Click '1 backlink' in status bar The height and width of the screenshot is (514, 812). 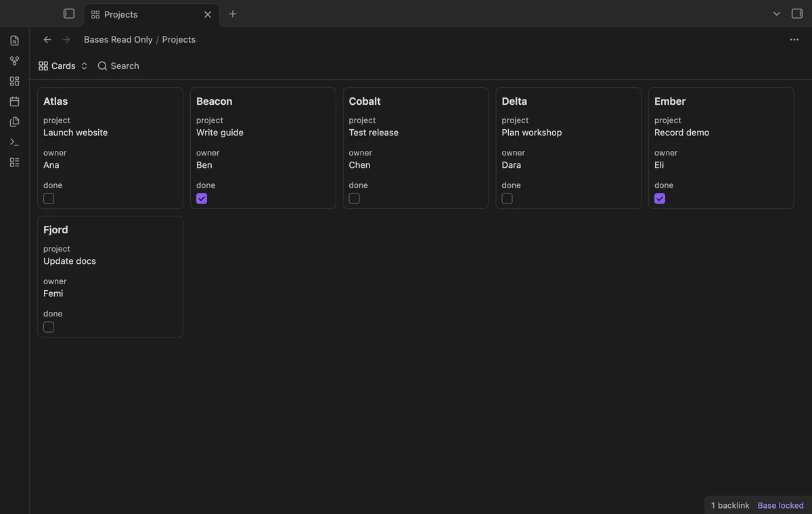pyautogui.click(x=730, y=505)
